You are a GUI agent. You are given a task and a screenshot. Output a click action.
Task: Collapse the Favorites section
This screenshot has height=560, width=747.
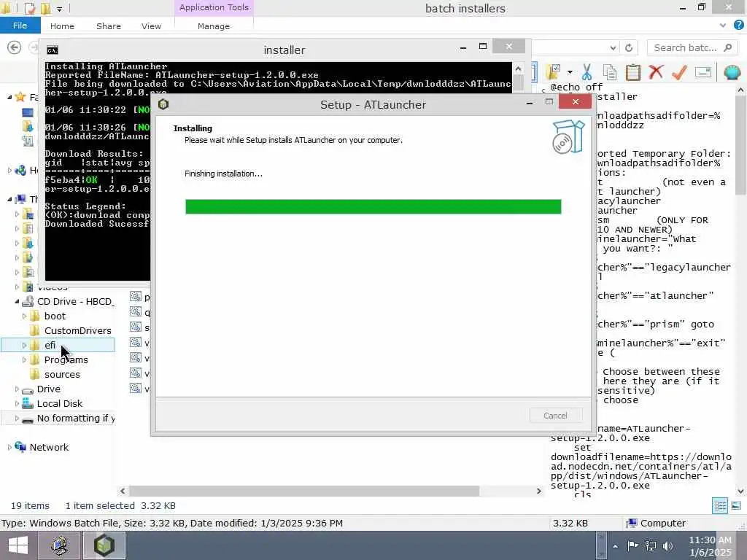[x=9, y=97]
